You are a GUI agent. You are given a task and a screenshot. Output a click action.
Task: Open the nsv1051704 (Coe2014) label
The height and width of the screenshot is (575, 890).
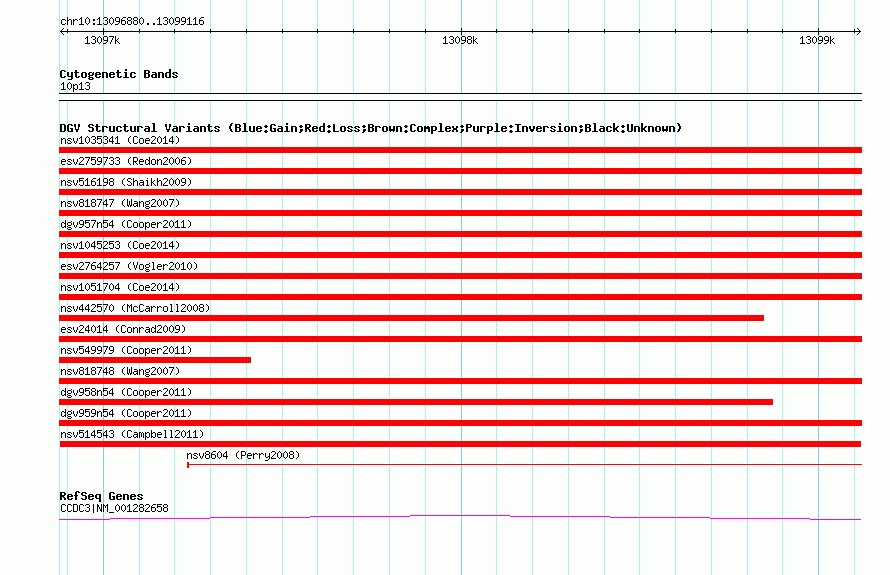(x=120, y=287)
